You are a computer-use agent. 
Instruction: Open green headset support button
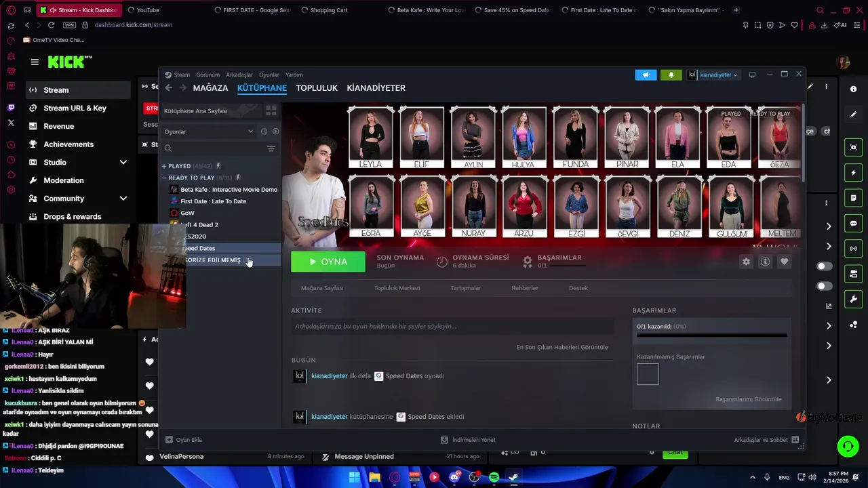pyautogui.click(x=847, y=446)
